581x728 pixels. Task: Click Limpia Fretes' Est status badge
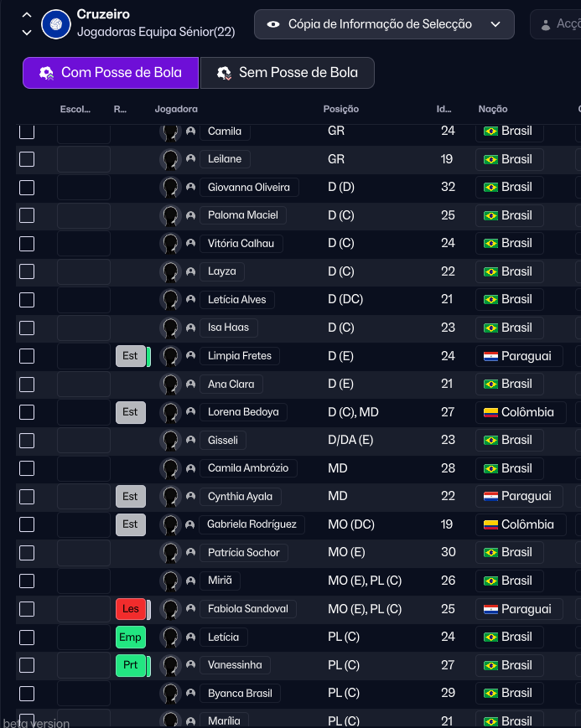tap(130, 356)
